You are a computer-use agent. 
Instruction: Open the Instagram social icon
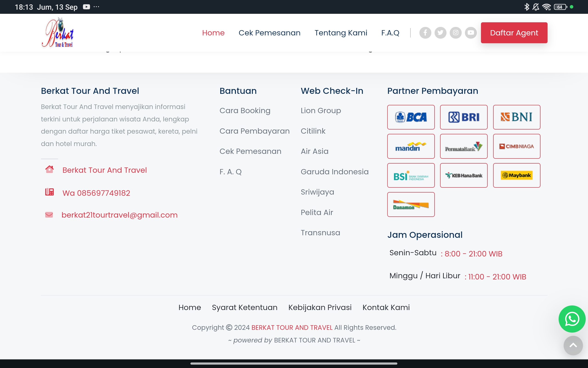click(455, 33)
